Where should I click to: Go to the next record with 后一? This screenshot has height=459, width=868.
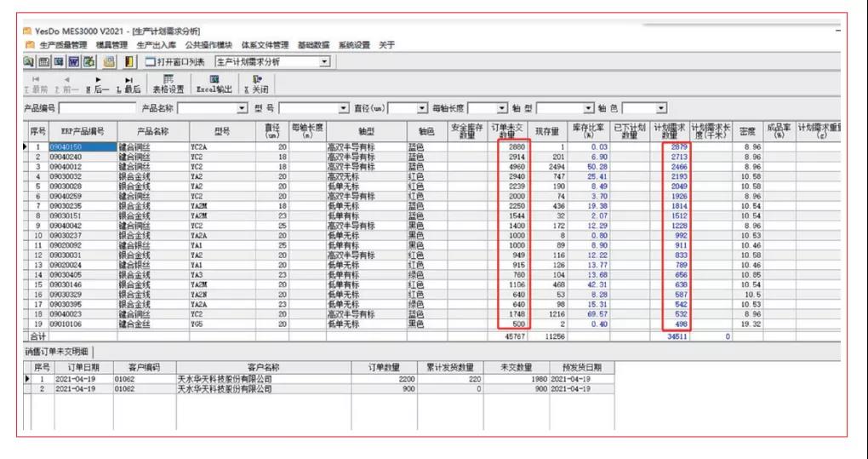tap(98, 84)
